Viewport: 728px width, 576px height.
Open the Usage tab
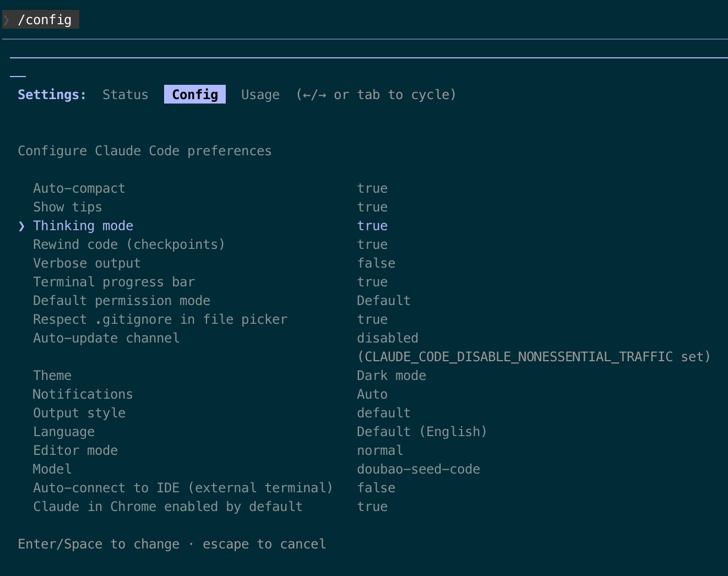coord(260,95)
